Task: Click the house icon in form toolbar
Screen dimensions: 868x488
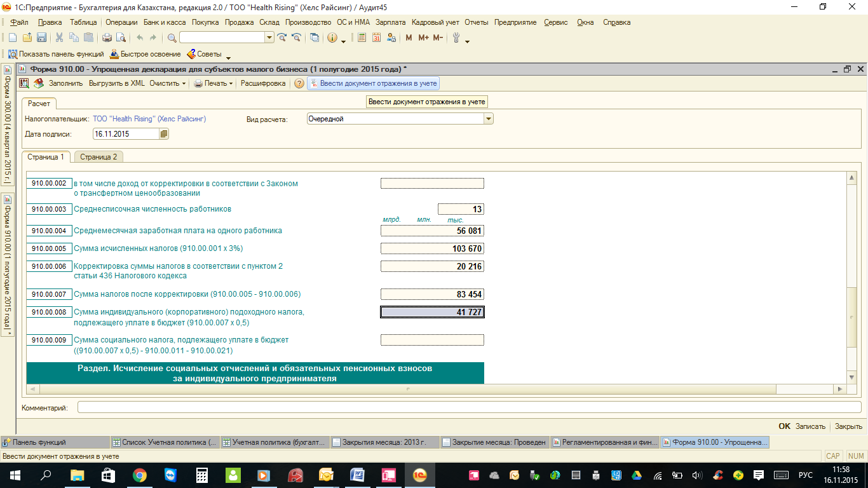Action: pyautogui.click(x=38, y=83)
